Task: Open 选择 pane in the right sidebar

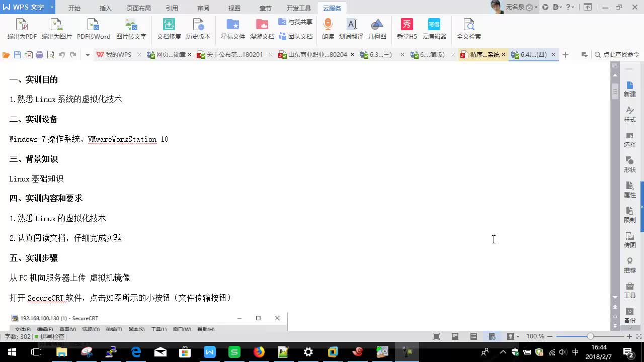Action: click(630, 140)
